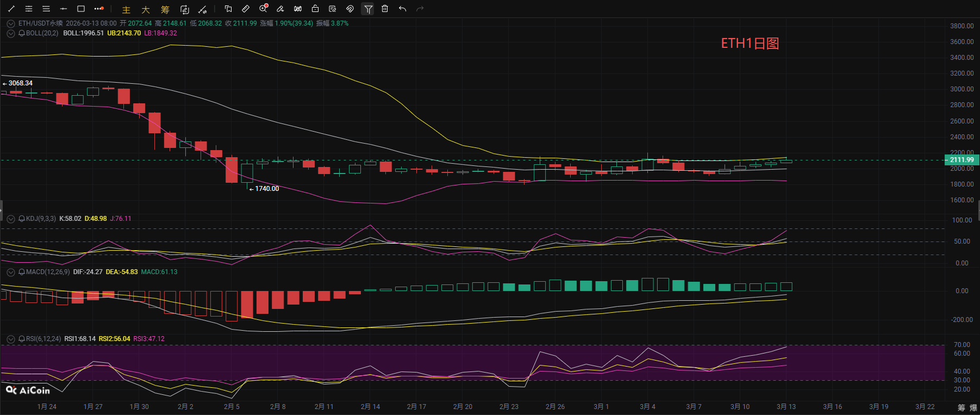Toggle the funnel filter button
The image size is (980, 415).
click(x=368, y=9)
